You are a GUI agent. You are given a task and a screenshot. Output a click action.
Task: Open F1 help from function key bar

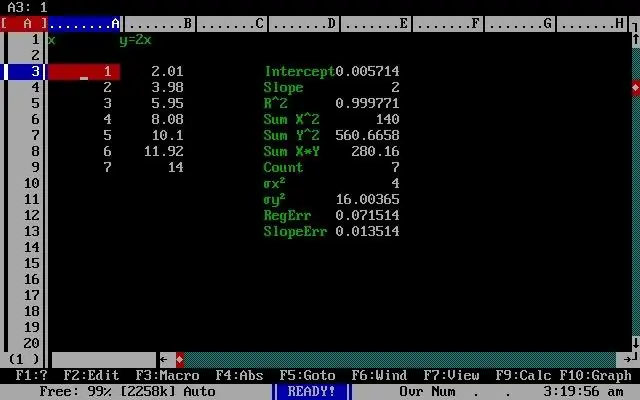pyautogui.click(x=31, y=375)
